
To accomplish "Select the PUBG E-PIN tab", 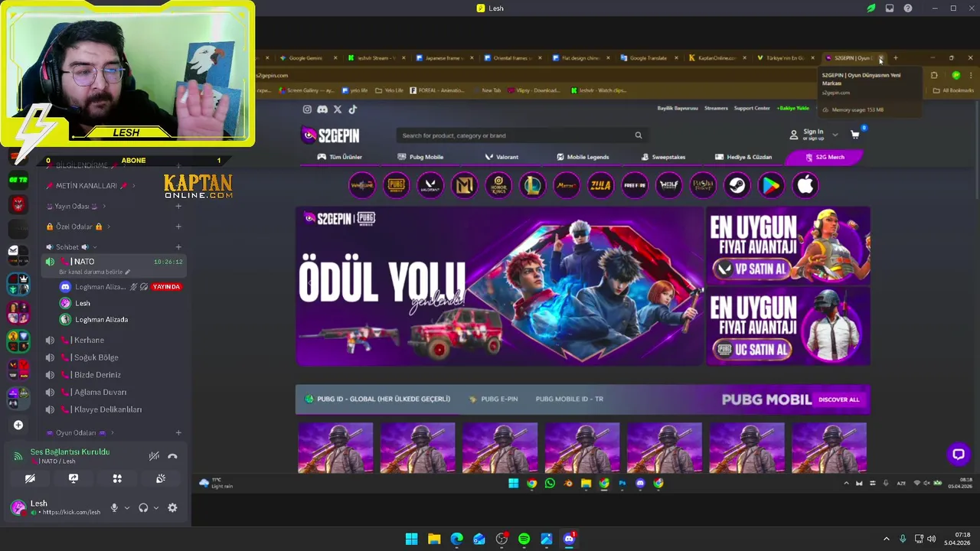I will (494, 399).
